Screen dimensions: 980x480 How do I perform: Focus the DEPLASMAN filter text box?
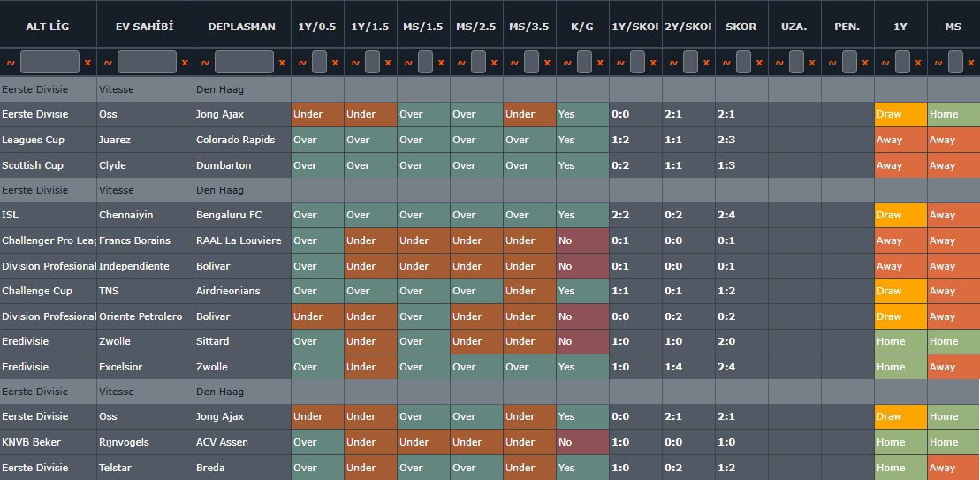click(x=245, y=63)
